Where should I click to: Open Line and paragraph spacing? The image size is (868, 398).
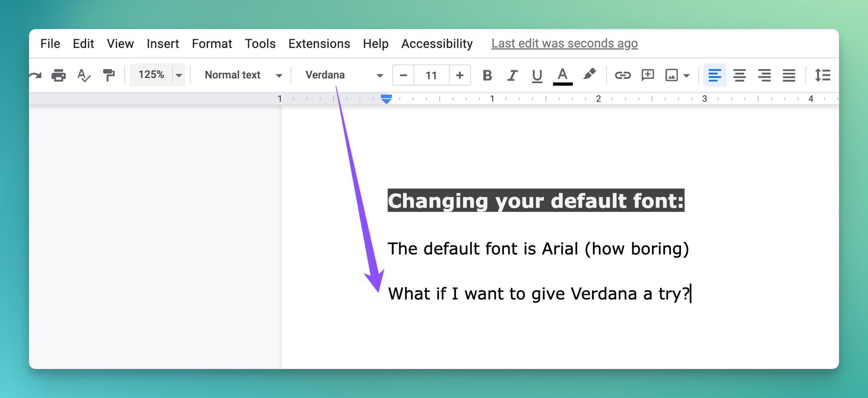(822, 75)
